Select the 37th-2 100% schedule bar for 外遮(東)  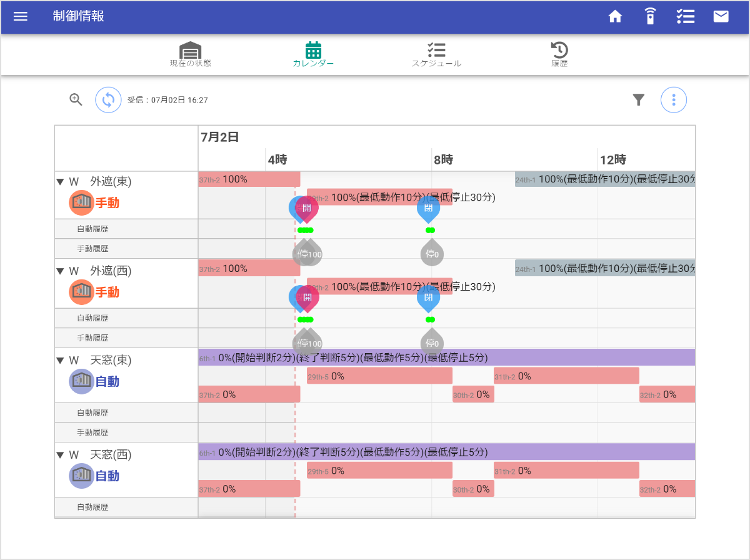tap(249, 179)
